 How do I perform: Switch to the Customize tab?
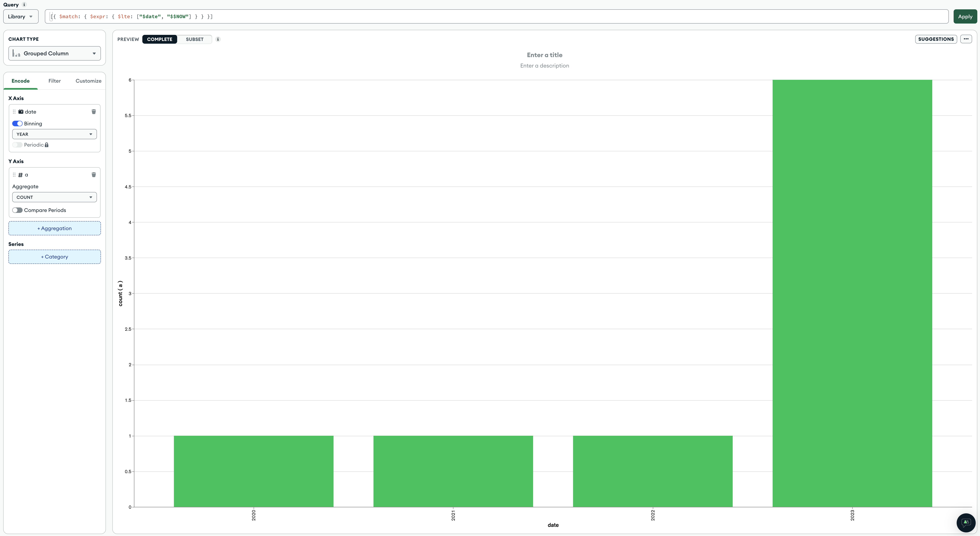click(88, 81)
